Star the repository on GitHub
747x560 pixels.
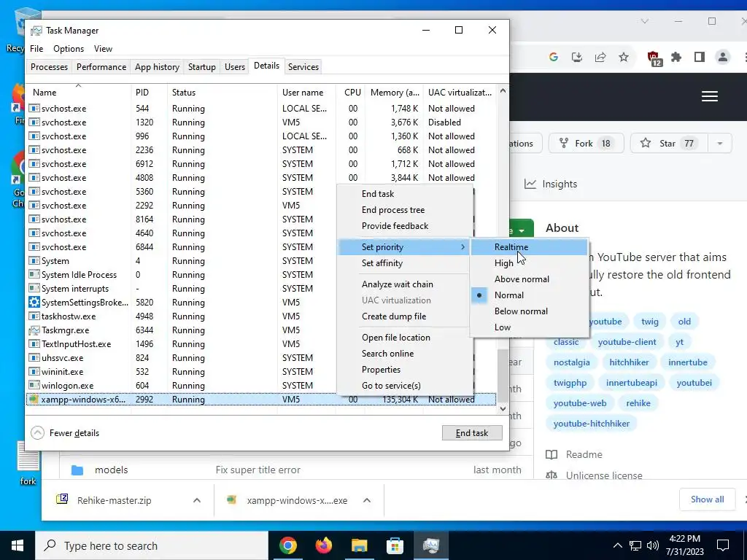click(670, 144)
